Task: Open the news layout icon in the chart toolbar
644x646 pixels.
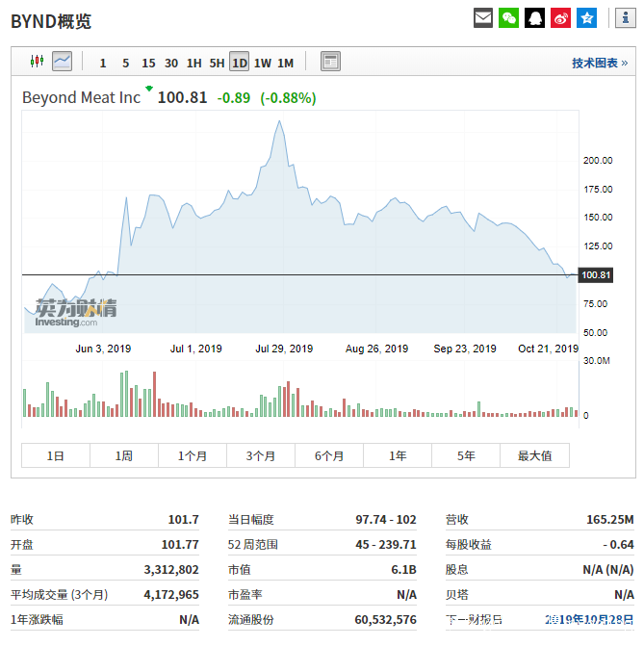Action: pyautogui.click(x=330, y=62)
